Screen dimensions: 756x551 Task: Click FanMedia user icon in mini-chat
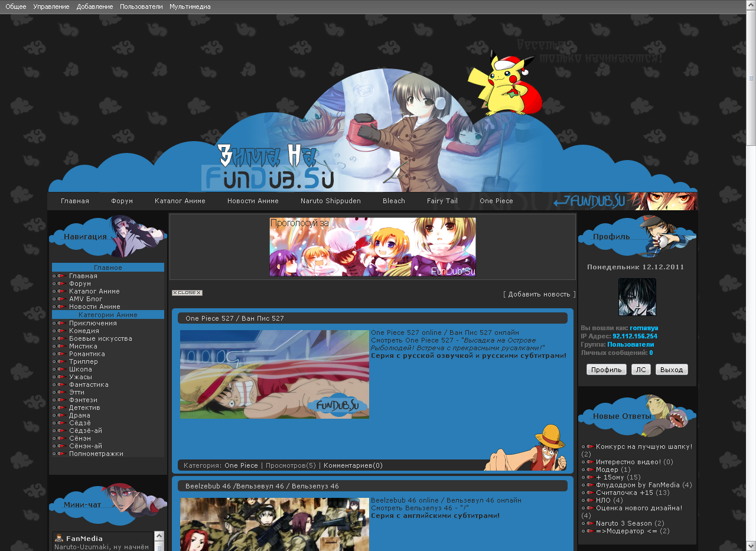[59, 538]
